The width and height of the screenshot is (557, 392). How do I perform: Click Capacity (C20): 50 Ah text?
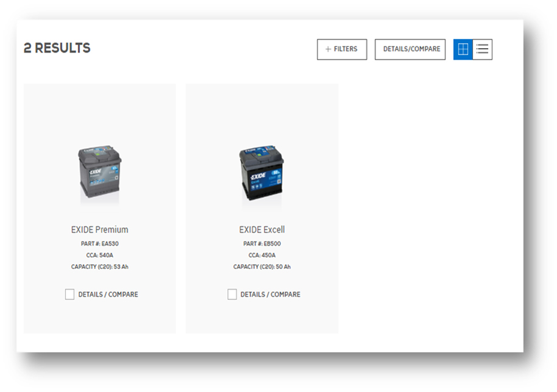[262, 266]
